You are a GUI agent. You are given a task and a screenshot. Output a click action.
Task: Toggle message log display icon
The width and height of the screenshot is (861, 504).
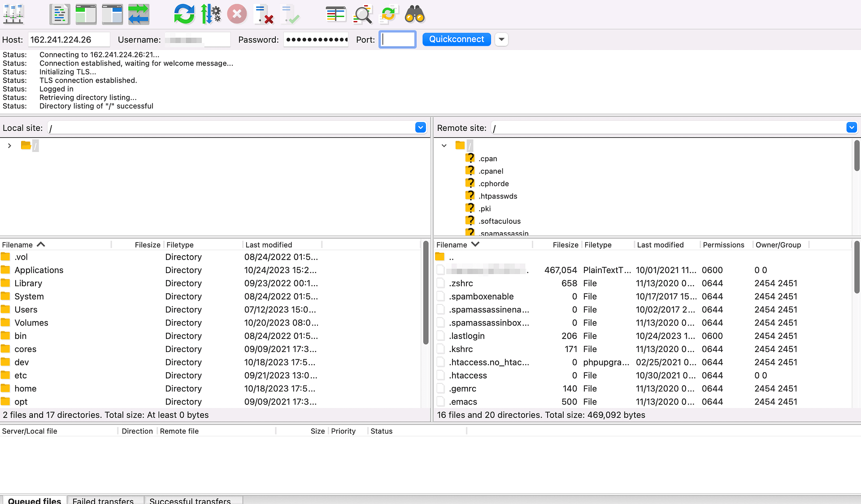[x=60, y=14]
